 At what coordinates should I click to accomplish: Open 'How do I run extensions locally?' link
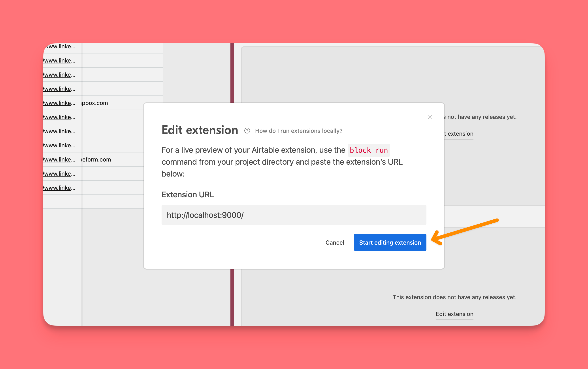298,131
